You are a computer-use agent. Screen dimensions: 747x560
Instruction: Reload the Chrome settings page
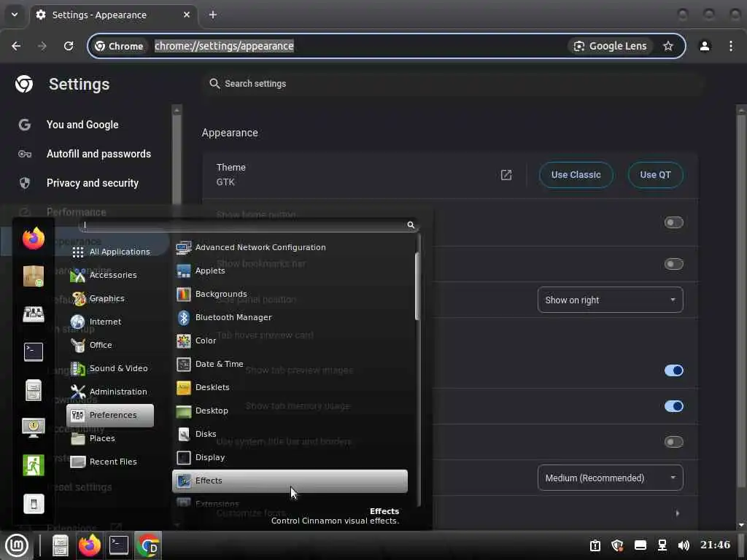click(x=69, y=46)
